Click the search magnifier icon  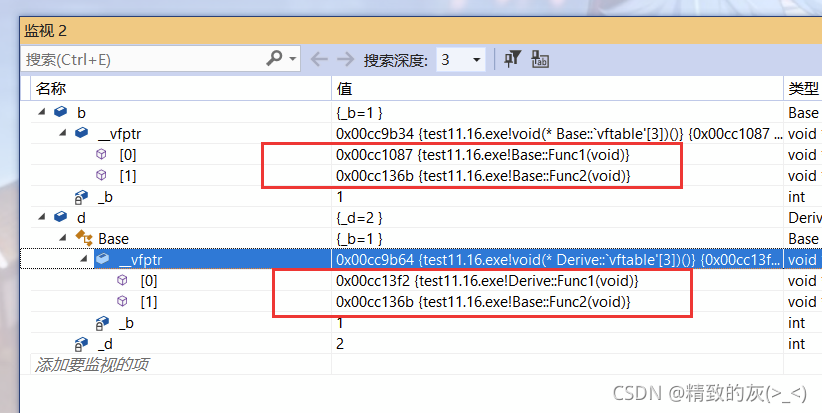(274, 58)
